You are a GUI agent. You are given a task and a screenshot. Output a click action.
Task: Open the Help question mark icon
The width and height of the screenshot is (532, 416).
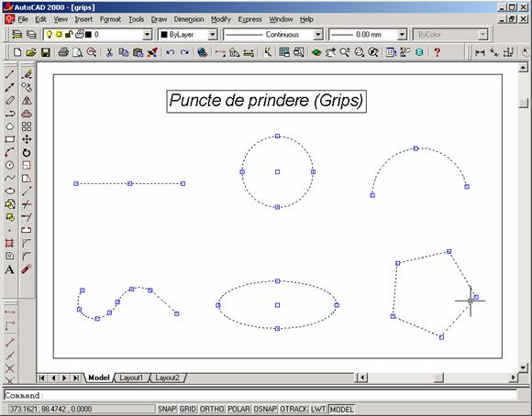point(437,52)
